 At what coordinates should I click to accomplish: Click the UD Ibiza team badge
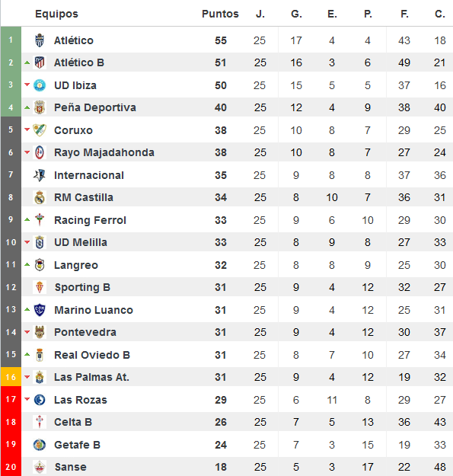coord(40,85)
